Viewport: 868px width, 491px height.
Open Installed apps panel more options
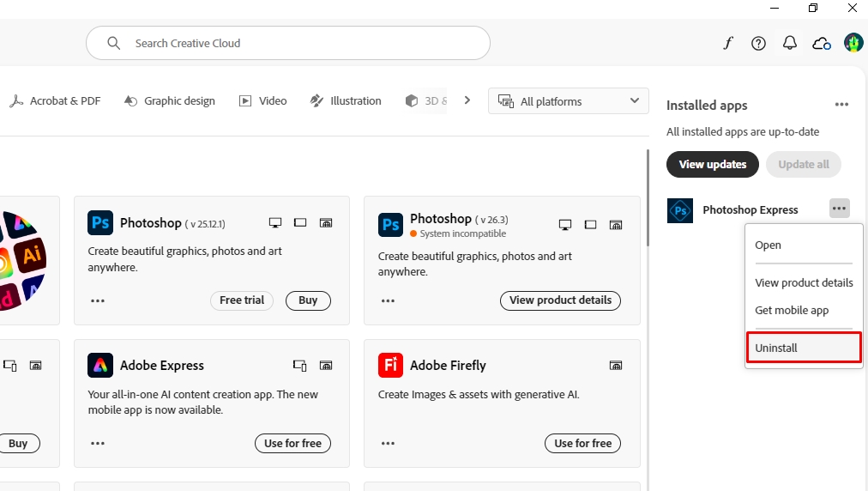pos(841,105)
